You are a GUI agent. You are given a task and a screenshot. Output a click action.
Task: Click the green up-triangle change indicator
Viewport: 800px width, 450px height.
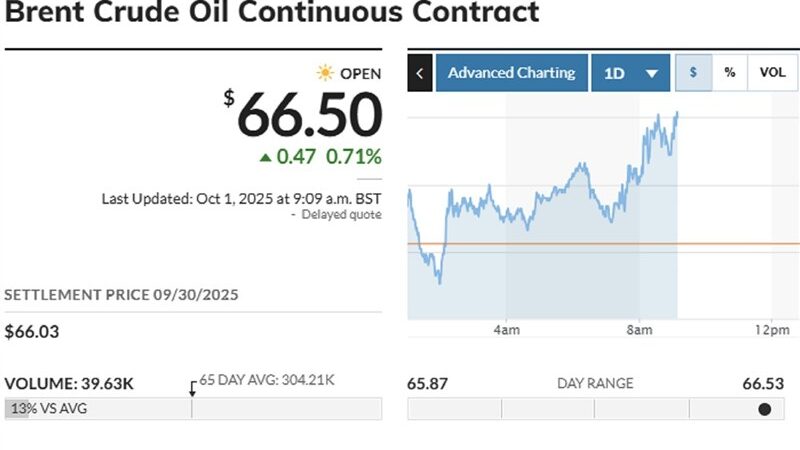(265, 158)
